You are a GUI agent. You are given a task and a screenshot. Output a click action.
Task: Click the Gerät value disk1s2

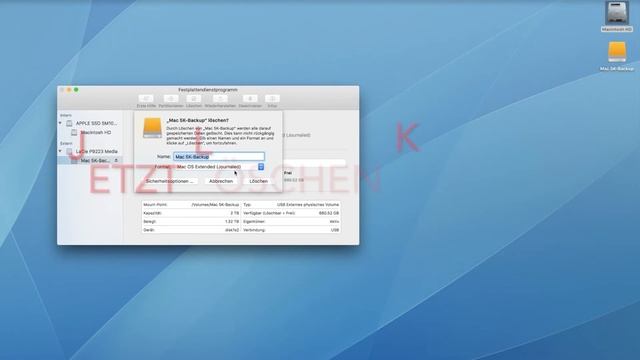coord(232,230)
